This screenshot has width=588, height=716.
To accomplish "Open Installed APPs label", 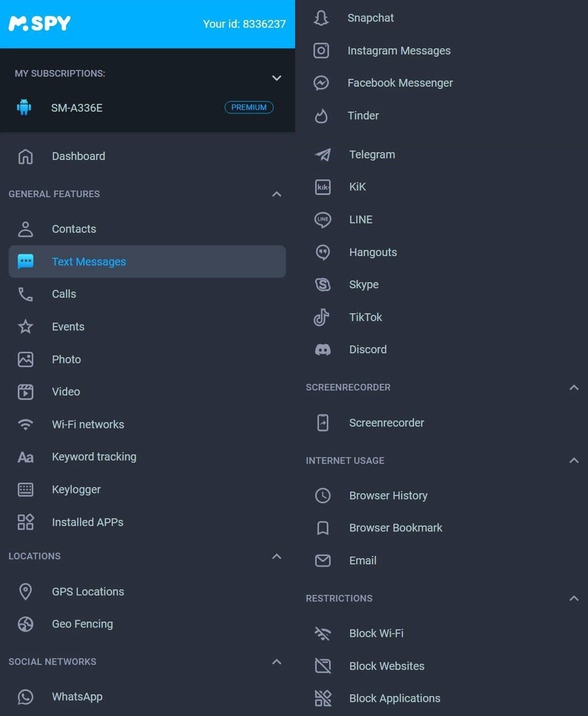I will coord(88,522).
